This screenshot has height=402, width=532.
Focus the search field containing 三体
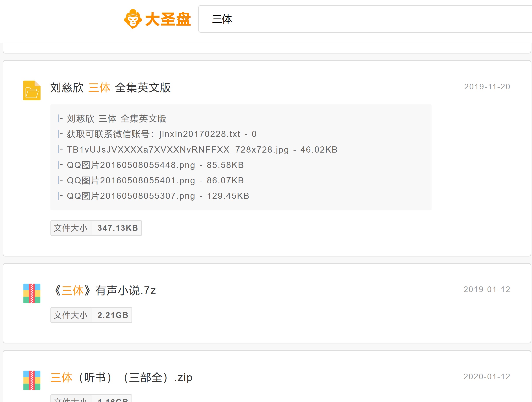tap(365, 19)
